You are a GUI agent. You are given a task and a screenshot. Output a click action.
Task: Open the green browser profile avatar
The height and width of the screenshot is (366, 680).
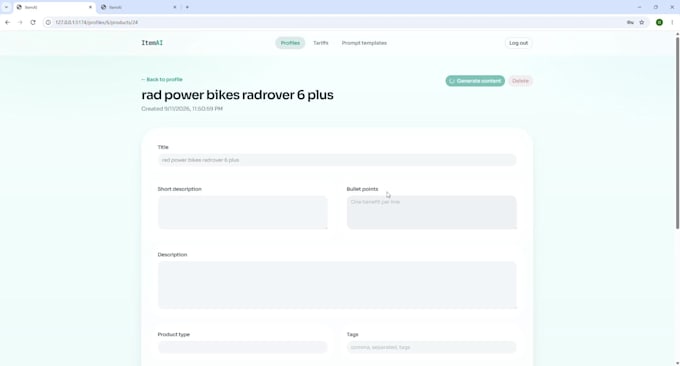[659, 22]
